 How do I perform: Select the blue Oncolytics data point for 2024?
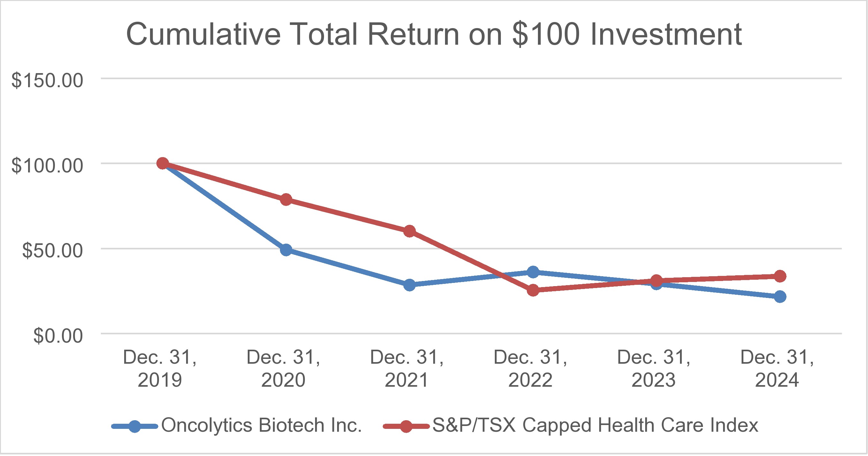780,297
